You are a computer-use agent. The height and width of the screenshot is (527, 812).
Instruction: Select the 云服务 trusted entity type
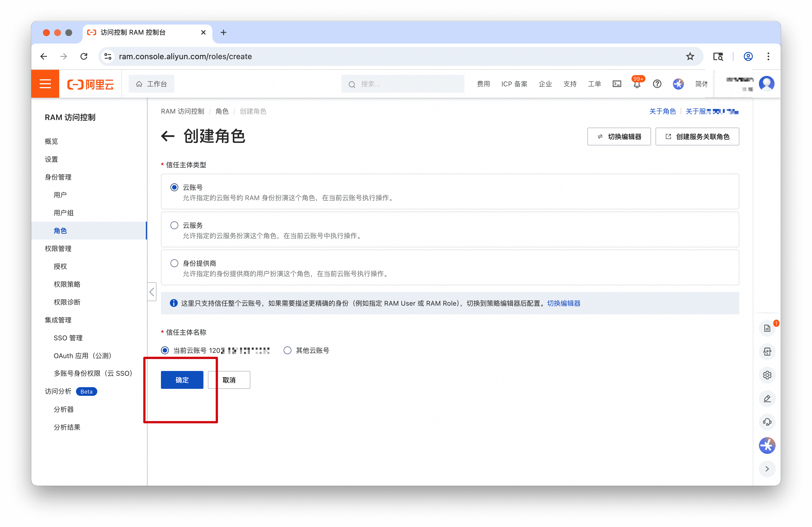click(174, 225)
